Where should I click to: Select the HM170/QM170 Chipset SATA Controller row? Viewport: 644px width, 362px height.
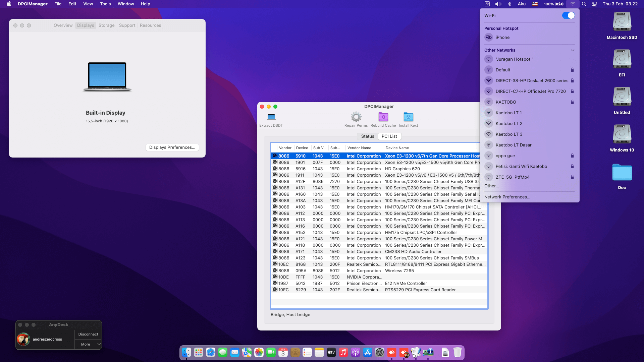point(379,207)
